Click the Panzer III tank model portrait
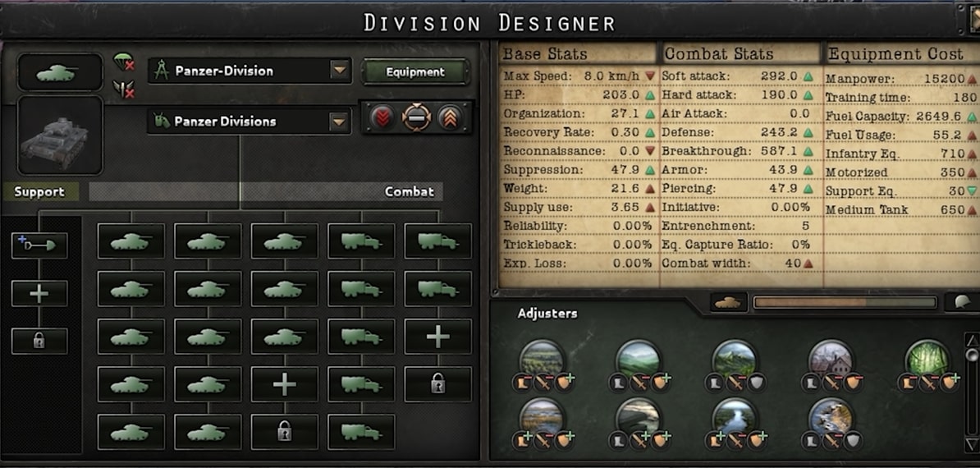Image resolution: width=980 pixels, height=468 pixels. click(60, 135)
